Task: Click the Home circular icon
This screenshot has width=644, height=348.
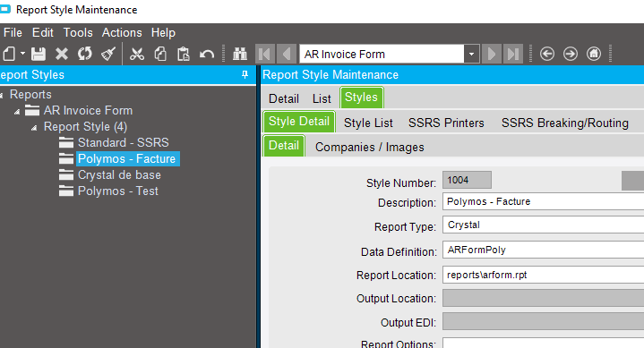Action: pyautogui.click(x=594, y=54)
